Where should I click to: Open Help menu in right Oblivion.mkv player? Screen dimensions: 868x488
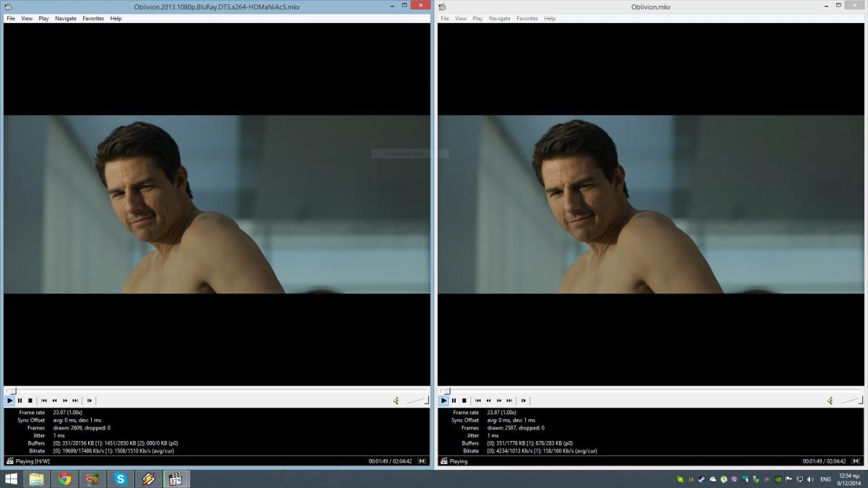coord(550,19)
